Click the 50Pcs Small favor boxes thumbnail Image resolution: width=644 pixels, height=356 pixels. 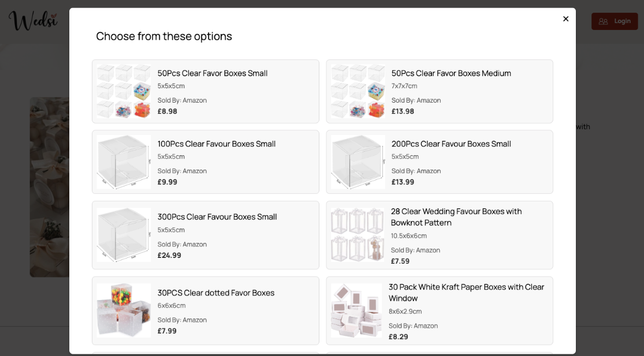123,91
